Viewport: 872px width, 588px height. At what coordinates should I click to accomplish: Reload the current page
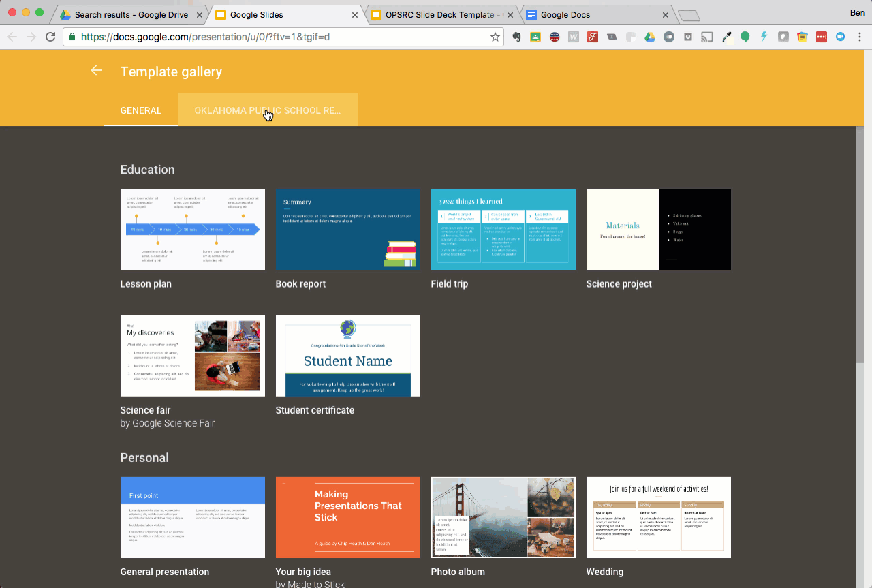click(x=50, y=37)
